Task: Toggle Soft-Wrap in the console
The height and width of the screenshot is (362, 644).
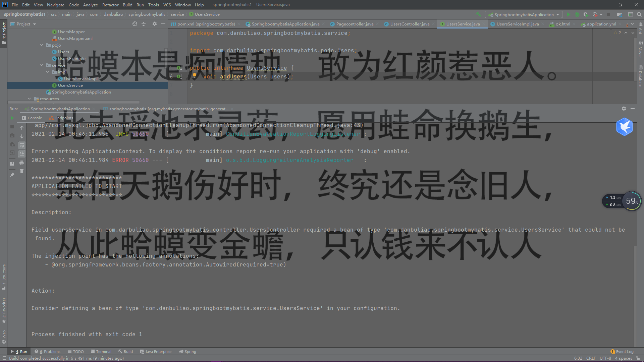Action: pos(22,145)
